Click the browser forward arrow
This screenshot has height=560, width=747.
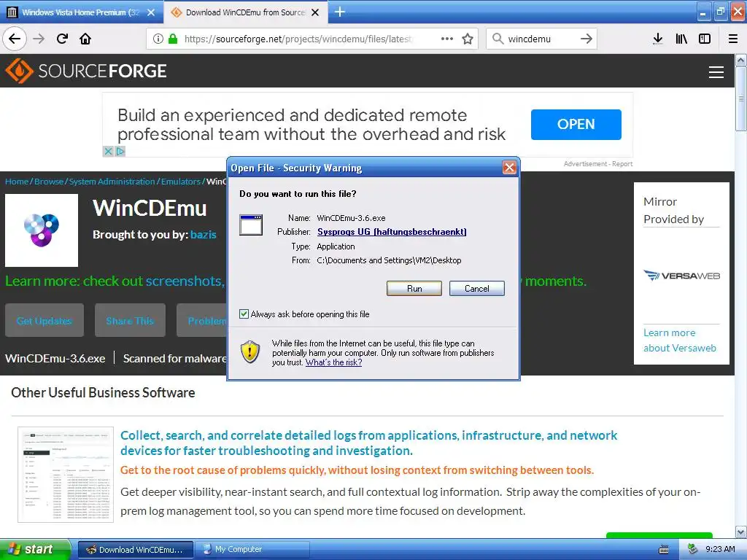(39, 39)
